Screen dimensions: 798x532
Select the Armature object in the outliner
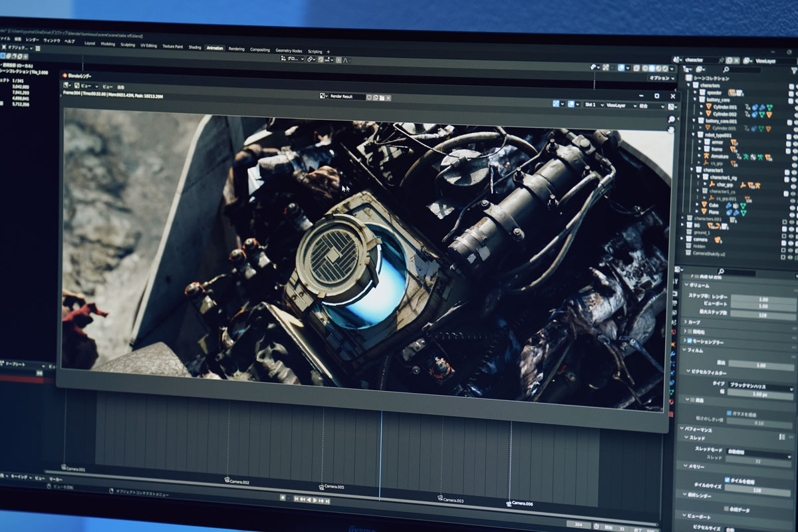[x=719, y=157]
